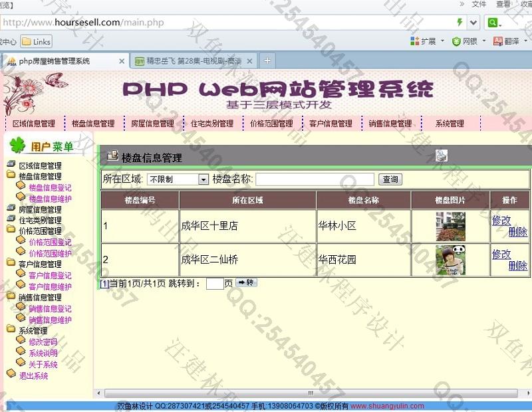Open the 所在区域 dropdown list
Image resolution: width=532 pixels, height=412 pixels.
pos(203,179)
